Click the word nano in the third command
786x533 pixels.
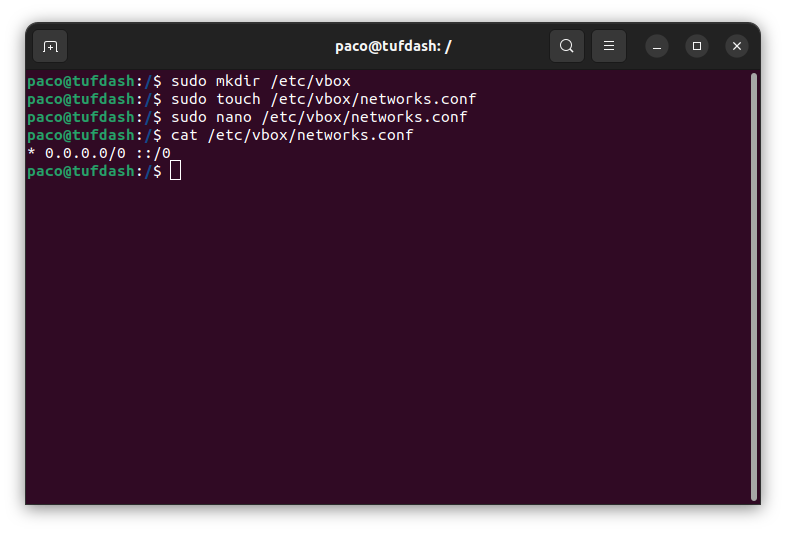click(x=234, y=117)
